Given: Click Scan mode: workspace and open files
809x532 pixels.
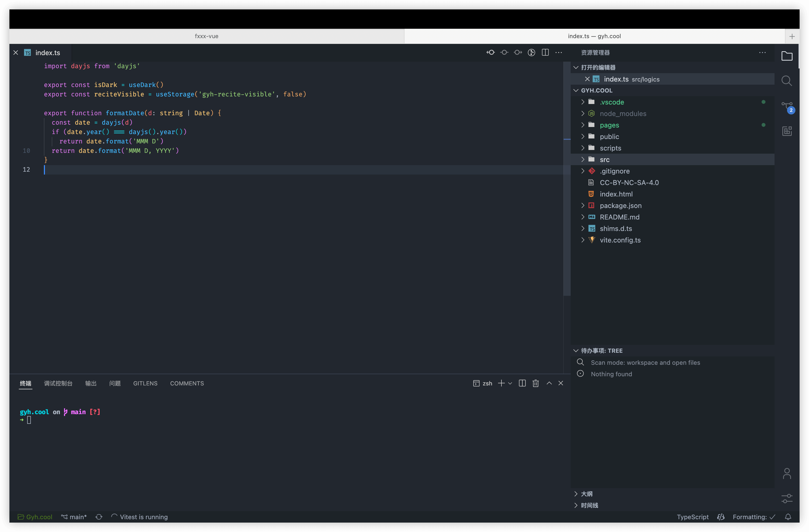Looking at the screenshot, I should pos(672,362).
